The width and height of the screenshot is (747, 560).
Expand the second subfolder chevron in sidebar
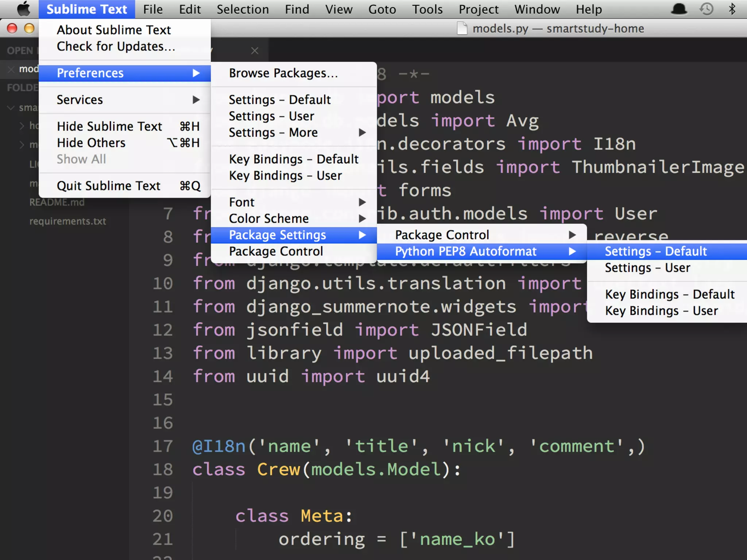[22, 145]
